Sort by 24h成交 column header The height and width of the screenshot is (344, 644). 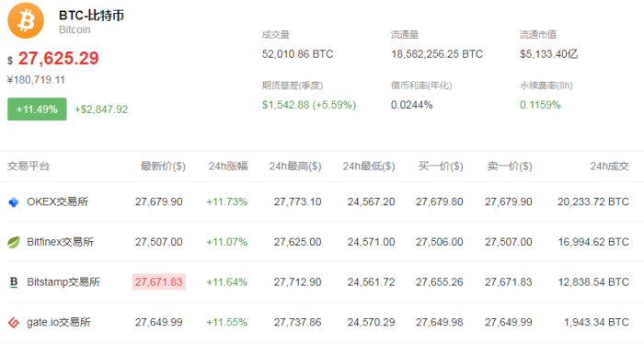point(609,166)
